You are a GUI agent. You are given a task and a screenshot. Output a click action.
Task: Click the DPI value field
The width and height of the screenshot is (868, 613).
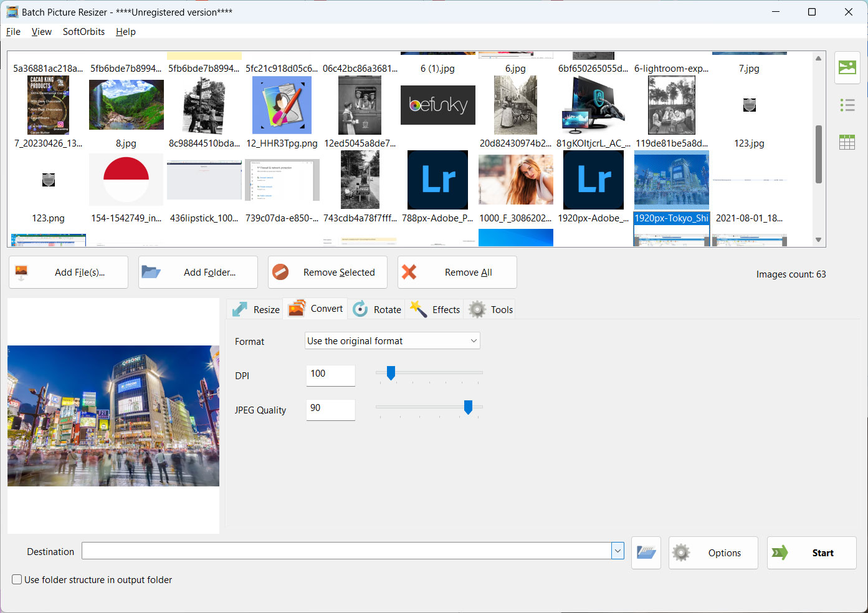(x=331, y=375)
